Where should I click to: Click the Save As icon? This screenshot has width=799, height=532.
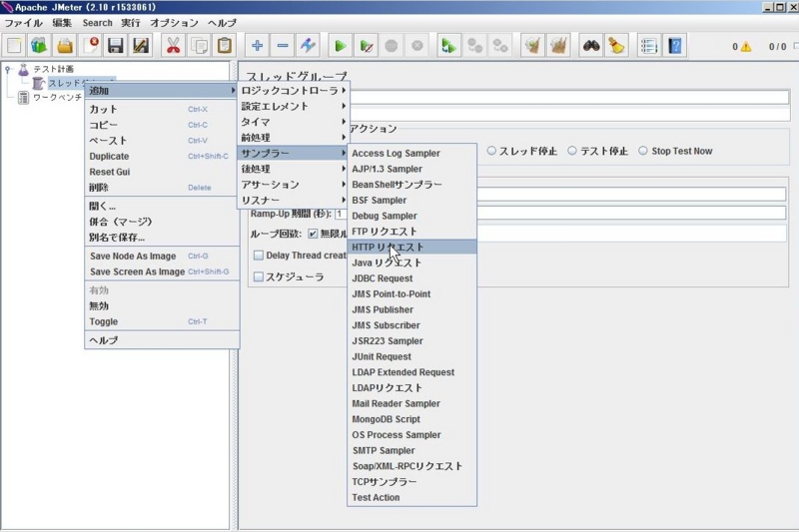141,46
